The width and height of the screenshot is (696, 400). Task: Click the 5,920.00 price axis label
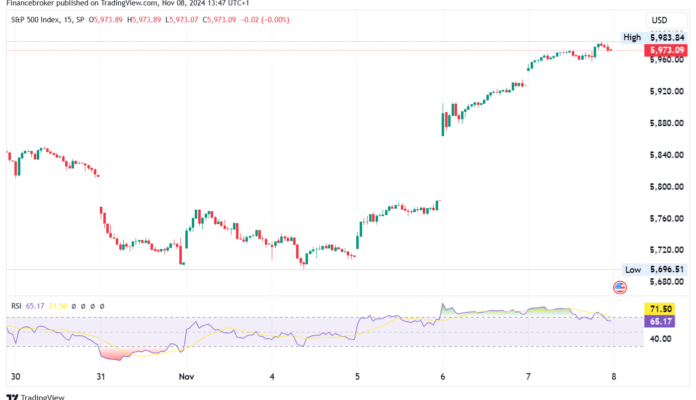point(667,91)
